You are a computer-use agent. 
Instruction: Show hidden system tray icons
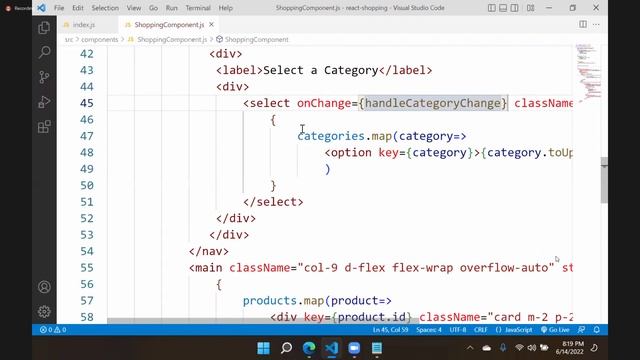[x=470, y=348]
